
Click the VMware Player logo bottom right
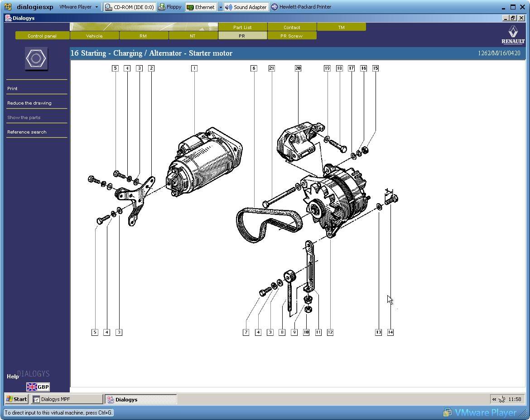[x=480, y=412]
